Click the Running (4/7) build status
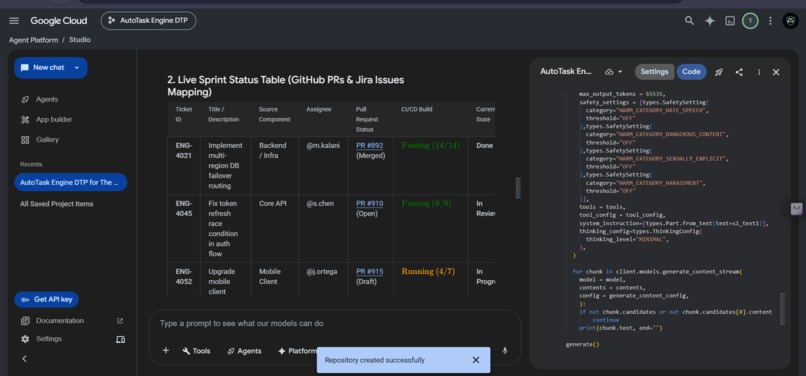The image size is (806, 376). (428, 271)
